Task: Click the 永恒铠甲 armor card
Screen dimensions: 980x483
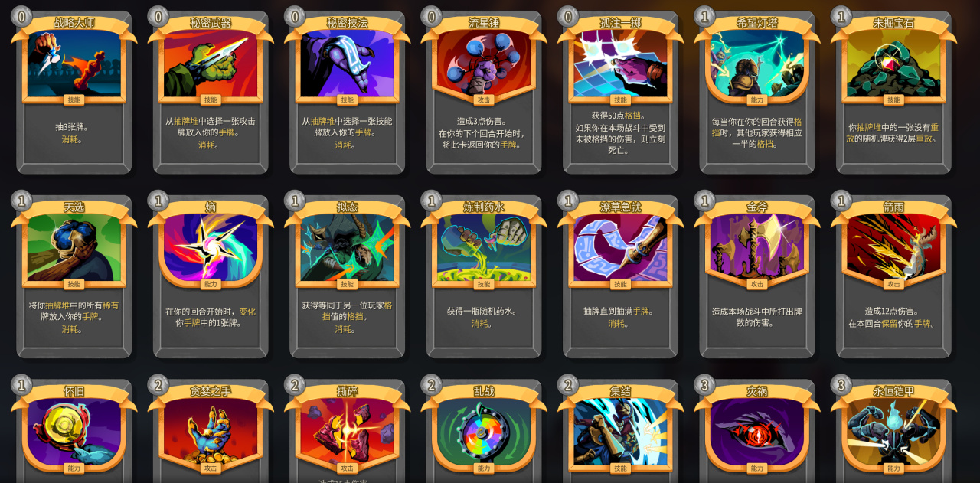Action: 893,429
